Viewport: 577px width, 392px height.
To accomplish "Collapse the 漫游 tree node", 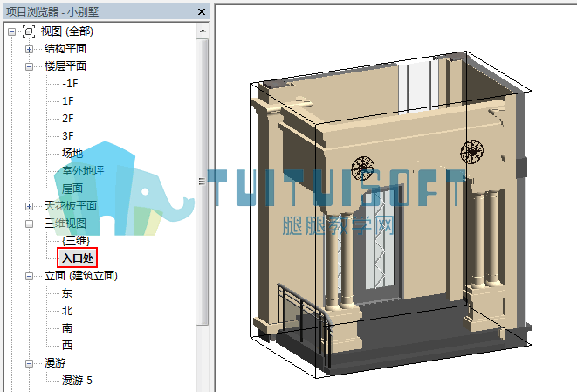I will [x=29, y=363].
